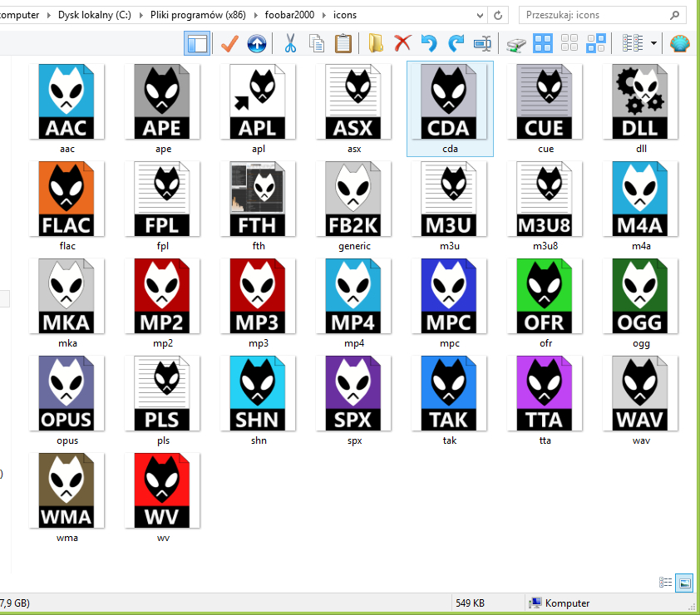Select the fpl icon file
The width and height of the screenshot is (700, 615).
(x=162, y=206)
